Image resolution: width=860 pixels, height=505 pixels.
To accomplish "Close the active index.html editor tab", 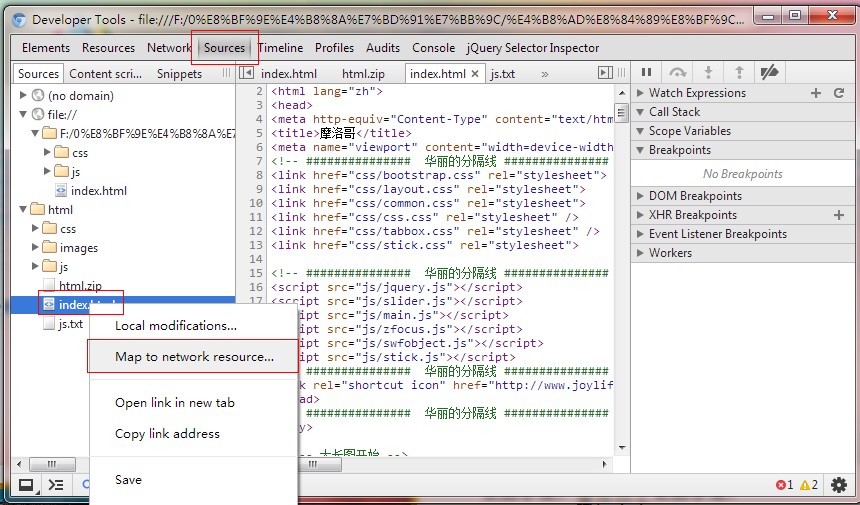I will tap(475, 73).
